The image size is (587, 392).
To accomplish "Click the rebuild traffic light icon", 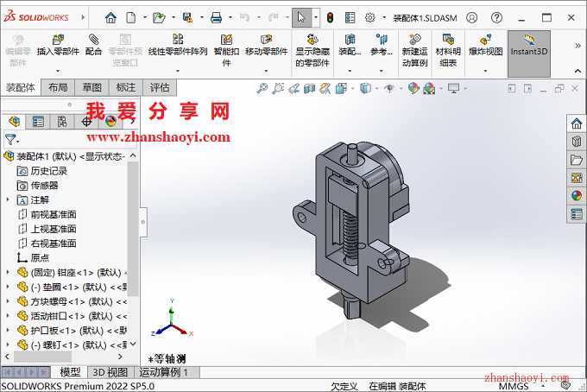I will (x=328, y=17).
